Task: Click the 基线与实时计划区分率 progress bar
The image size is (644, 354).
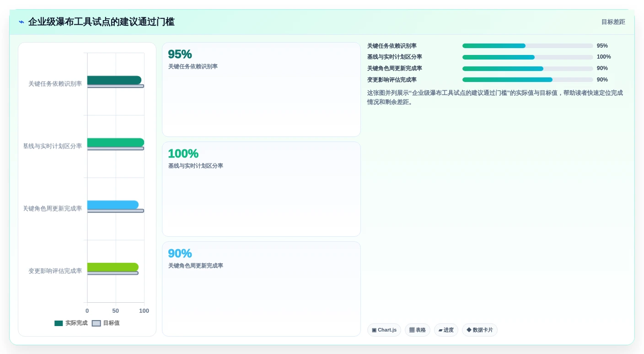Action: pyautogui.click(x=527, y=57)
